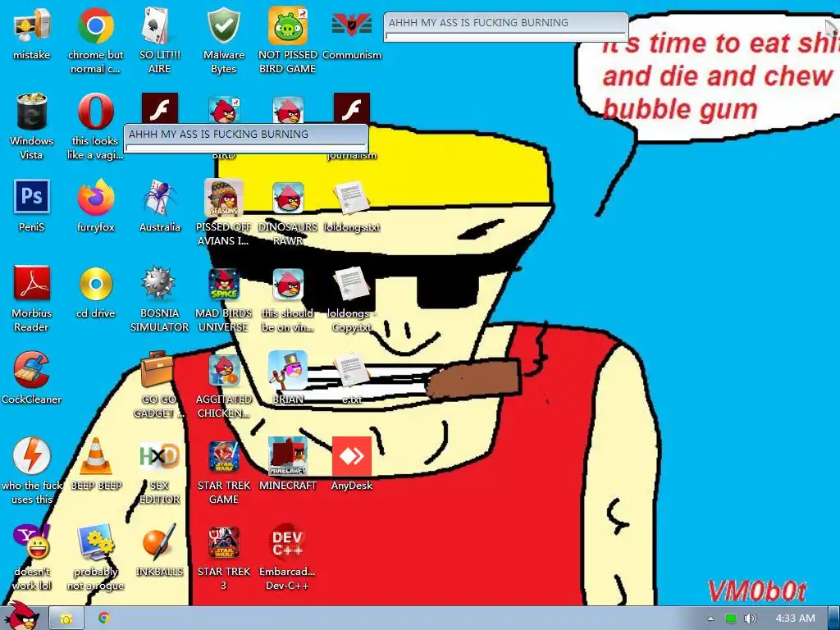Open the DINOSAURS RAWR icon

288,197
